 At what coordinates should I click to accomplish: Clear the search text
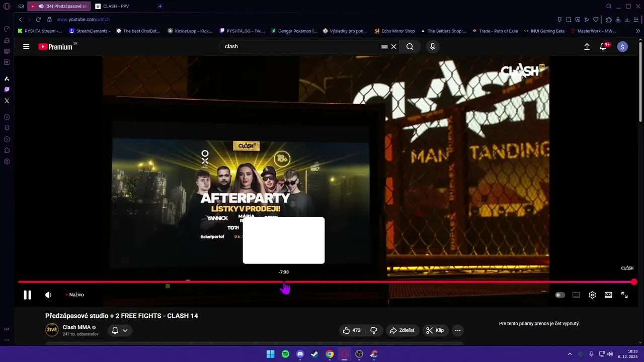click(x=394, y=46)
